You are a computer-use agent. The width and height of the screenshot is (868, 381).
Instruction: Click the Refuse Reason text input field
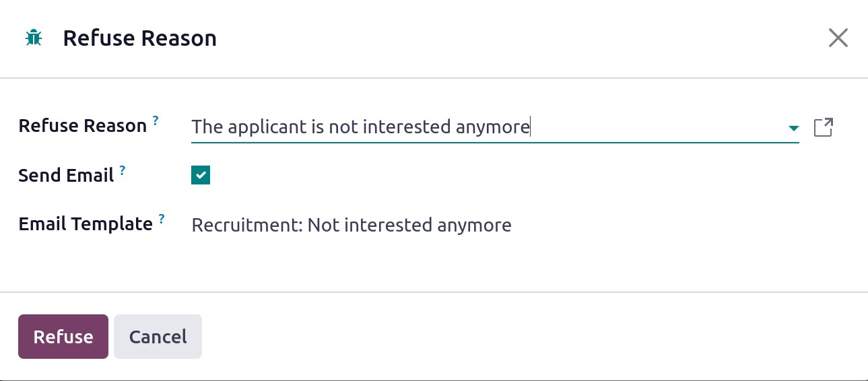(488, 127)
